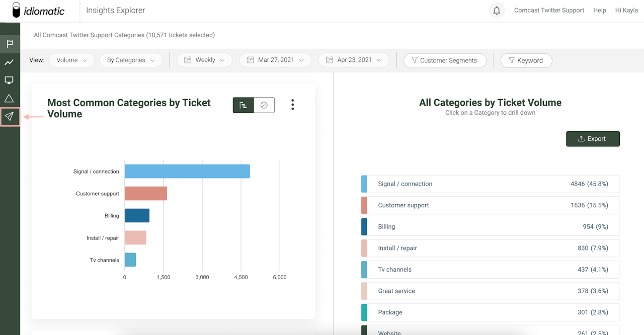Open the three-dot chart options menu
This screenshot has width=644, height=335.
coord(292,105)
